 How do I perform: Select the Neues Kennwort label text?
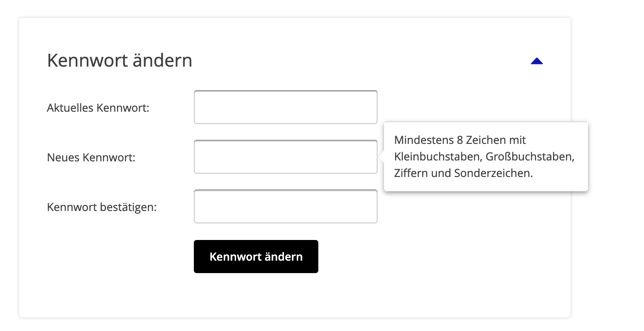point(91,157)
